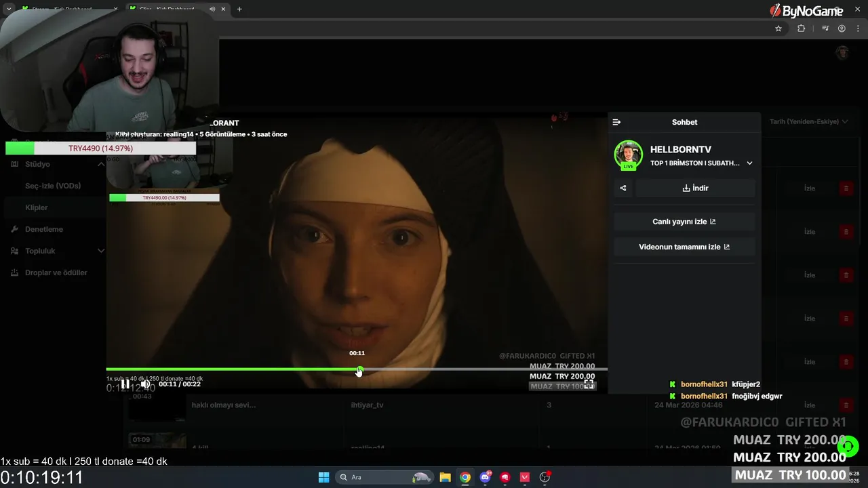Open HELLBORNTV live avatar

coord(629,155)
